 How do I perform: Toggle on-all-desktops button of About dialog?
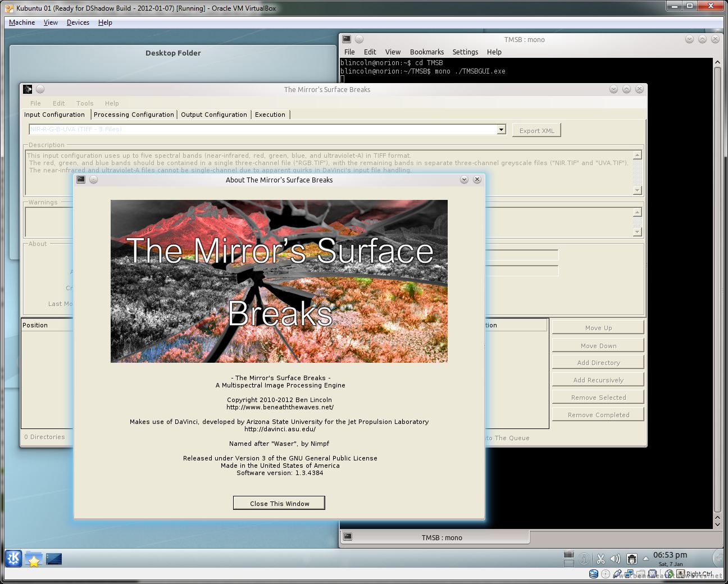[94, 180]
